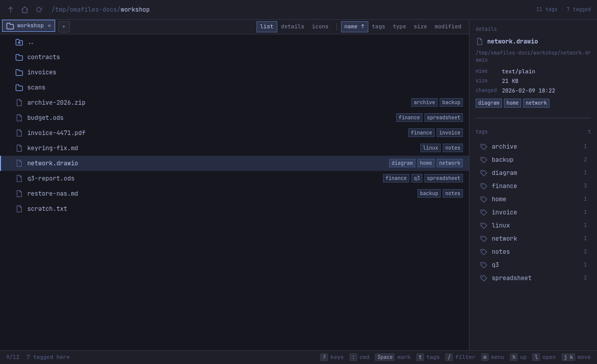The width and height of the screenshot is (597, 364).
Task: Go to home folder icon
Action: coord(25,10)
